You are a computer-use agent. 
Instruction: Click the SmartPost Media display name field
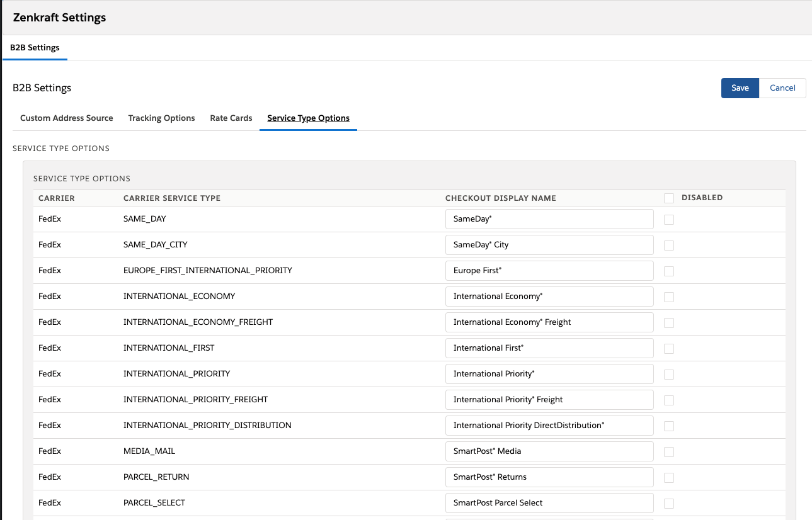pyautogui.click(x=549, y=451)
